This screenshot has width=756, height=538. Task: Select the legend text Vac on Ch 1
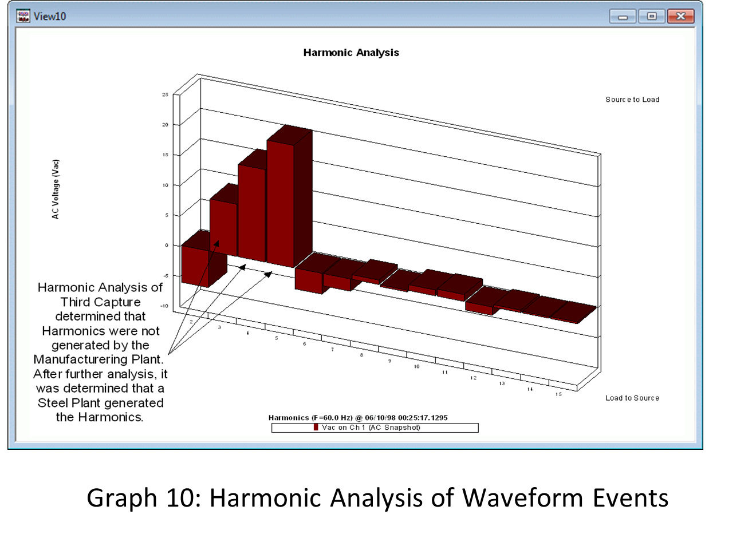(371, 428)
